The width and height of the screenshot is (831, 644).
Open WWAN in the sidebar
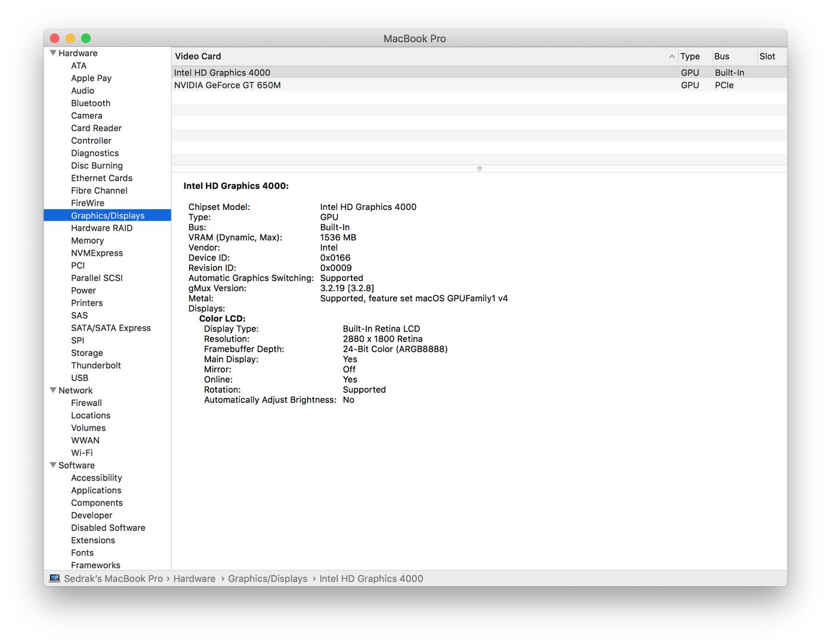click(85, 441)
